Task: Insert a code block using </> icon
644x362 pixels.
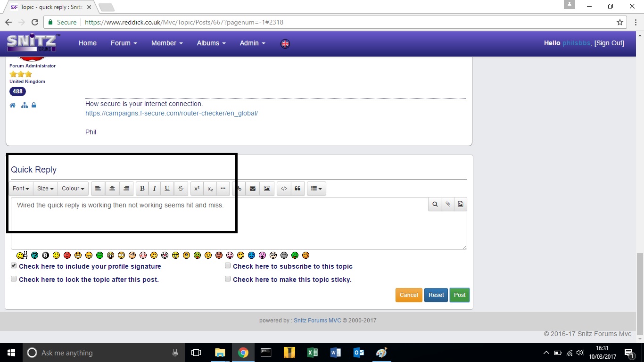Action: pyautogui.click(x=284, y=189)
